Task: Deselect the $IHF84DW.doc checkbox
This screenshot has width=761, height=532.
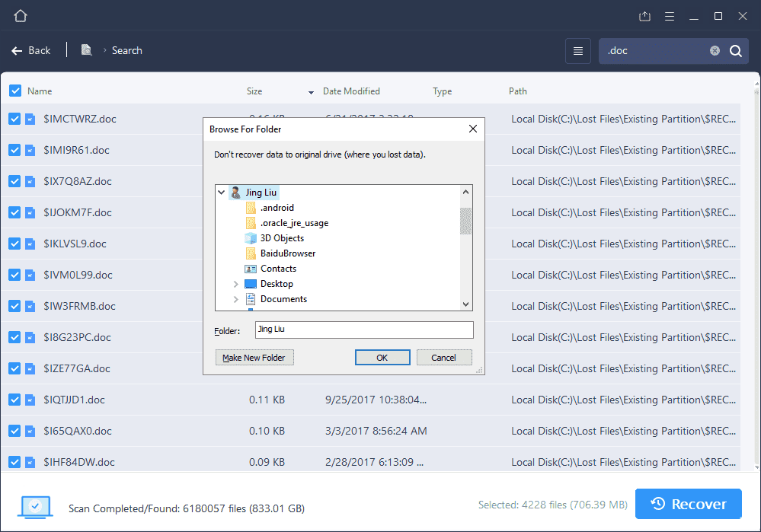Action: coord(14,462)
